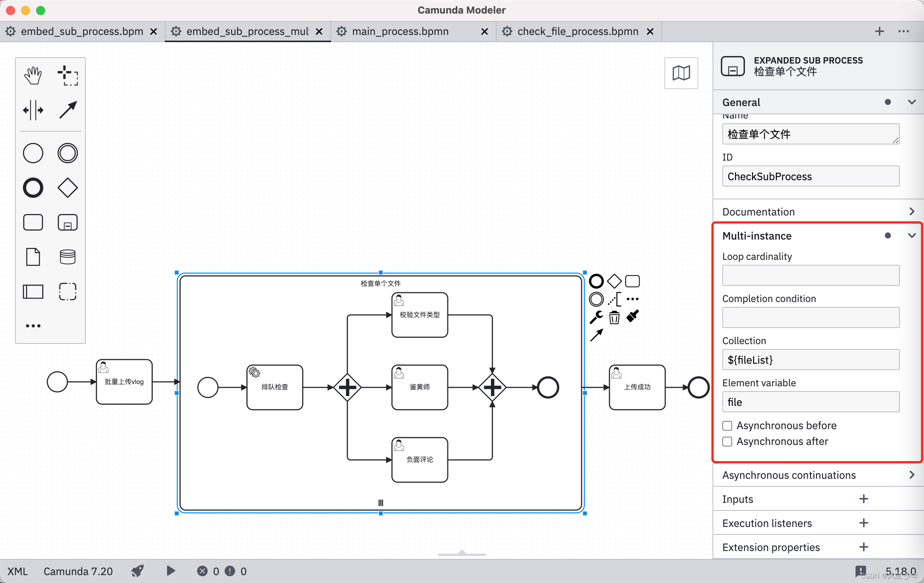Close the check_file_process.bpmn tab
Viewport: 924px width, 583px height.
coord(650,32)
